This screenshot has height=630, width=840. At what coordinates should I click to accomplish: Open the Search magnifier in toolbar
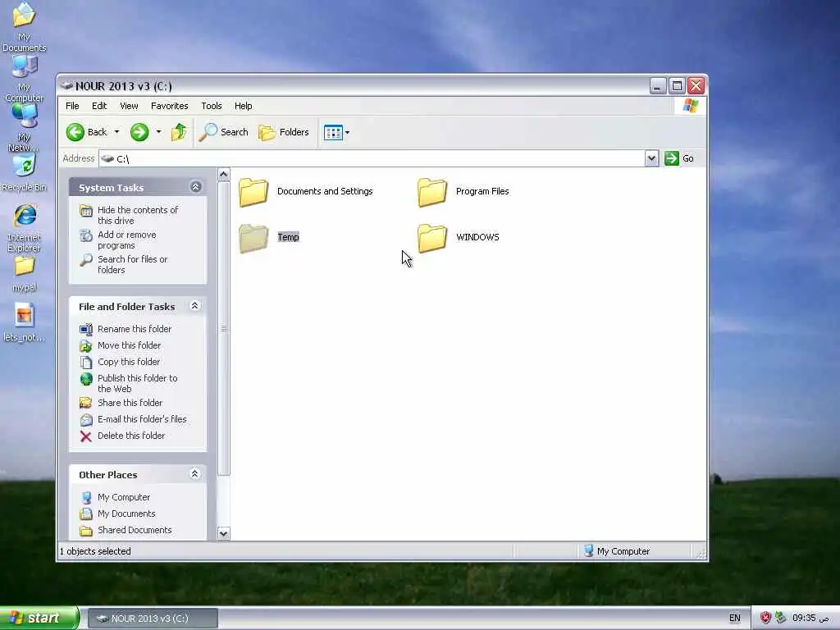click(x=208, y=132)
